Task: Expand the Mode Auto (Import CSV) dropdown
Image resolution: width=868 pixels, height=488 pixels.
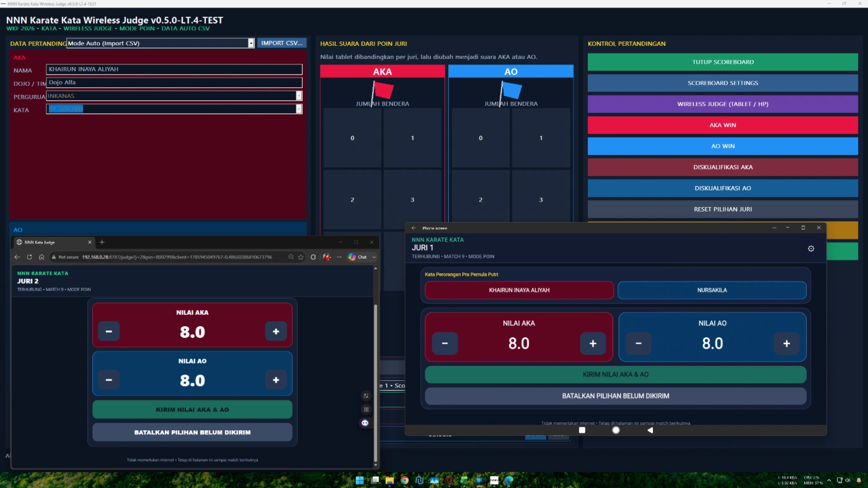Action: point(251,43)
